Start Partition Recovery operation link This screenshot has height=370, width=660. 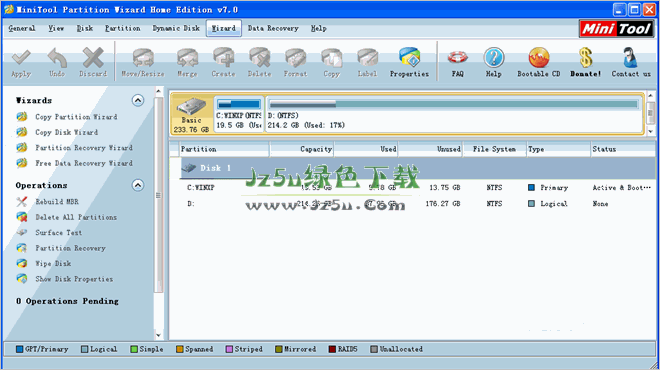tap(70, 248)
